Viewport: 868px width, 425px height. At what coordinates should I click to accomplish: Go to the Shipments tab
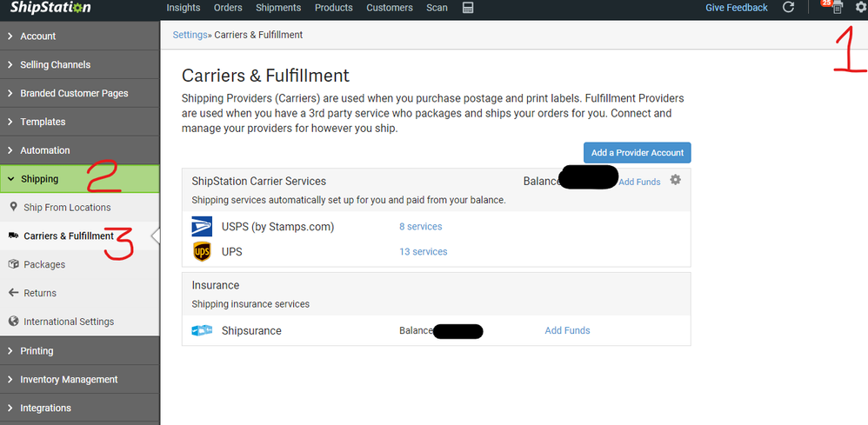click(278, 8)
